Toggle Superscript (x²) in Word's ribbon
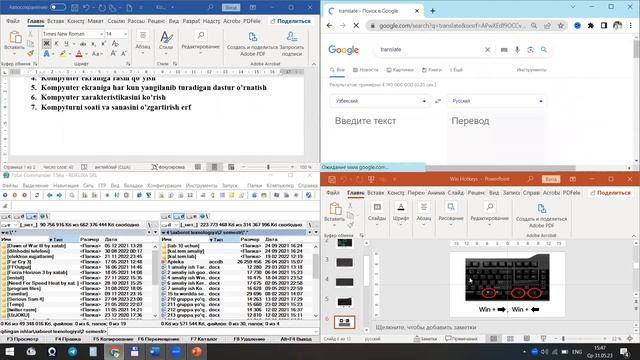This screenshot has width=640, height=360. coord(103,44)
